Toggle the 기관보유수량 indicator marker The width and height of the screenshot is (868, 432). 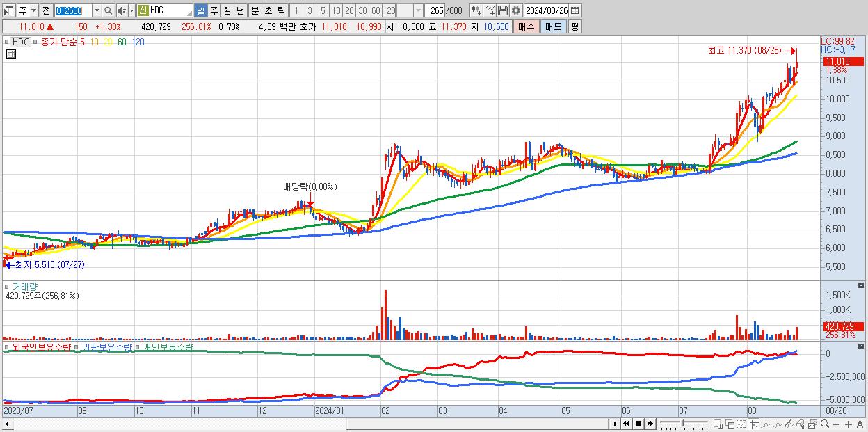click(x=77, y=346)
